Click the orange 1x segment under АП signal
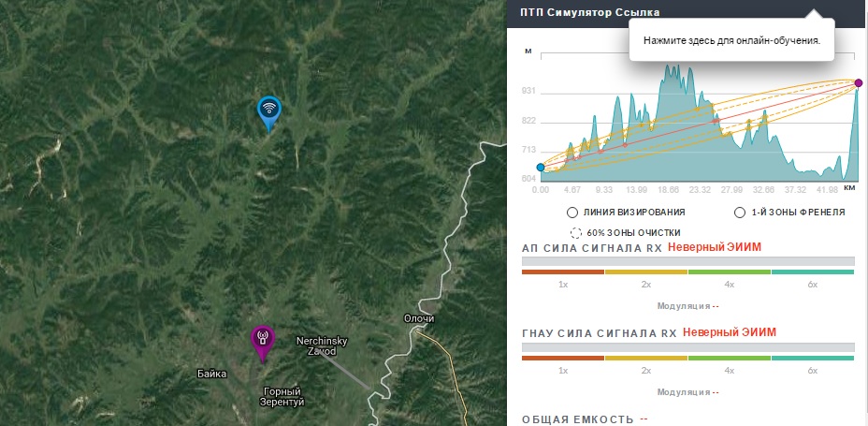The height and width of the screenshot is (426, 868). tap(563, 272)
